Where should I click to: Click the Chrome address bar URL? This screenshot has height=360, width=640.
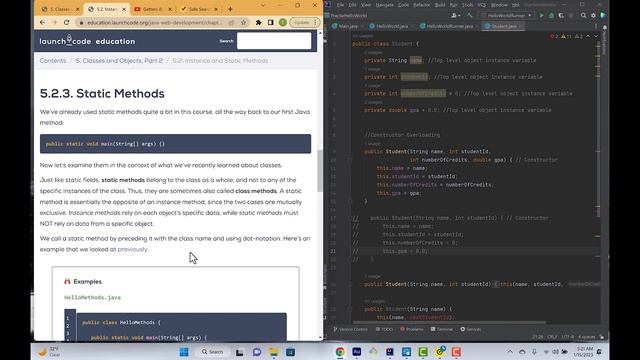click(x=155, y=22)
